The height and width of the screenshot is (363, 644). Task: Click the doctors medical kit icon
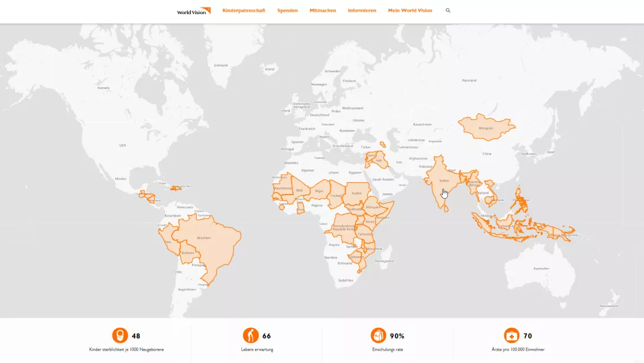[512, 336]
